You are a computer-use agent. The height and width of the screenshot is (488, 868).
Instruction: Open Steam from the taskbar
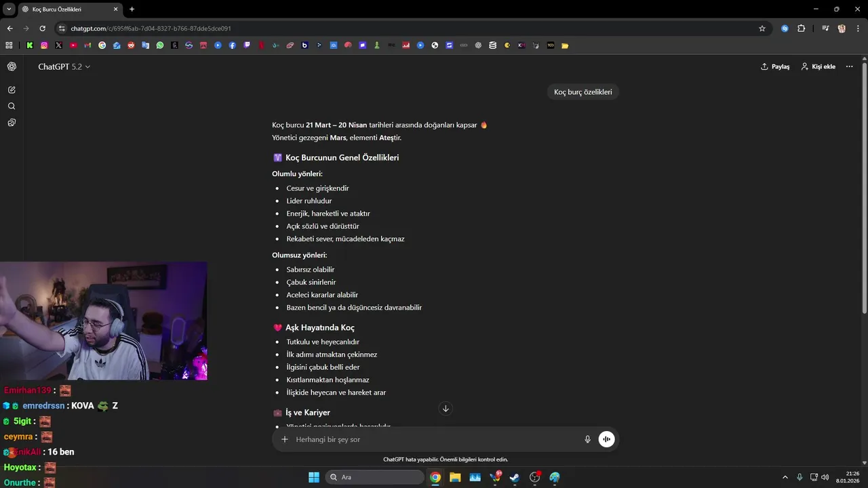pyautogui.click(x=515, y=477)
